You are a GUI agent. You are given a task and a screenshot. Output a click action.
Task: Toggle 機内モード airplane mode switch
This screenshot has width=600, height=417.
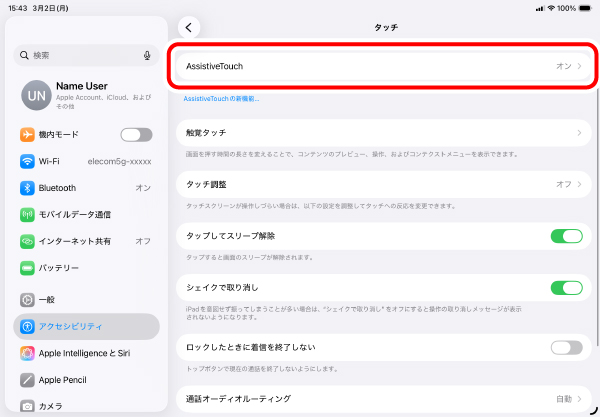(136, 135)
